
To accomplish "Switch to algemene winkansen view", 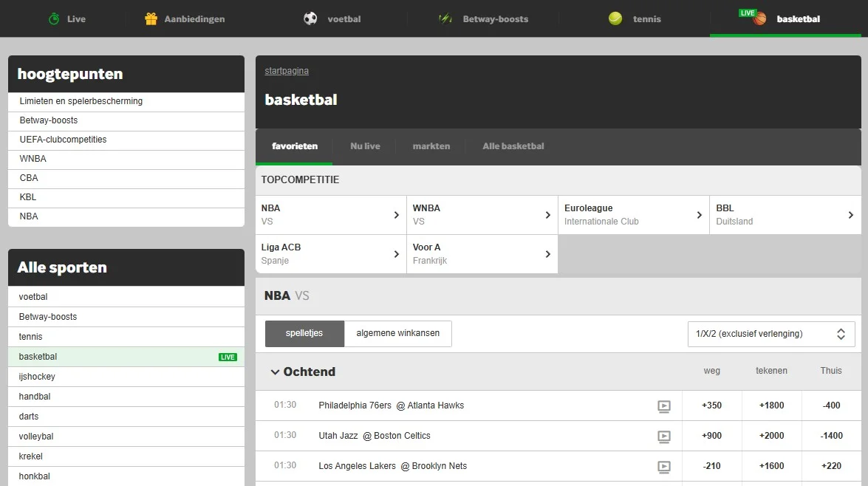I will (x=397, y=333).
